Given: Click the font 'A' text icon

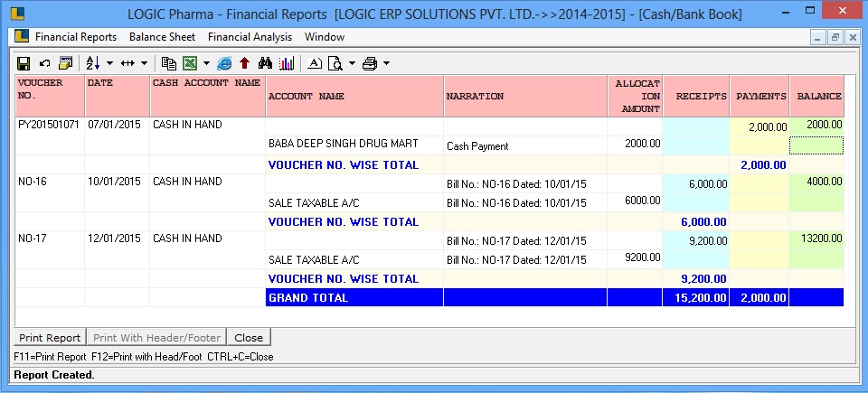Looking at the screenshot, I should point(314,63).
